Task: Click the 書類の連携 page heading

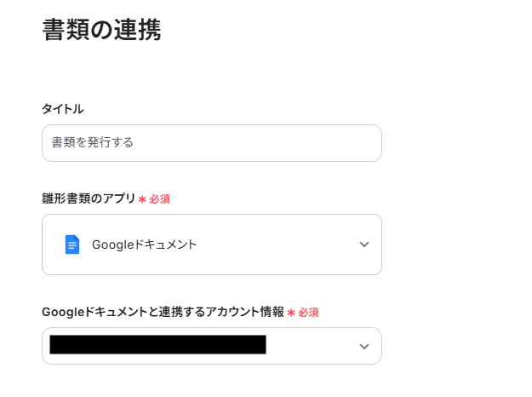Action: 101,30
